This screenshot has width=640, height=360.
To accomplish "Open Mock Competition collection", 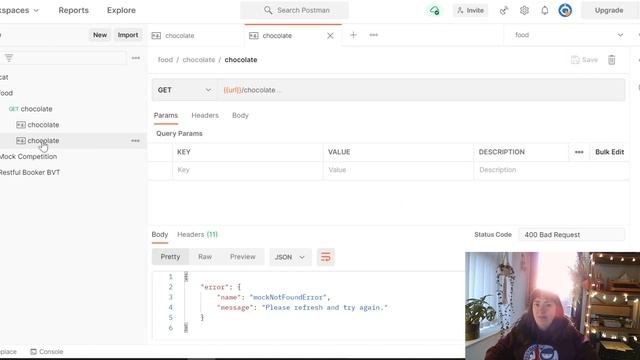I will click(28, 157).
